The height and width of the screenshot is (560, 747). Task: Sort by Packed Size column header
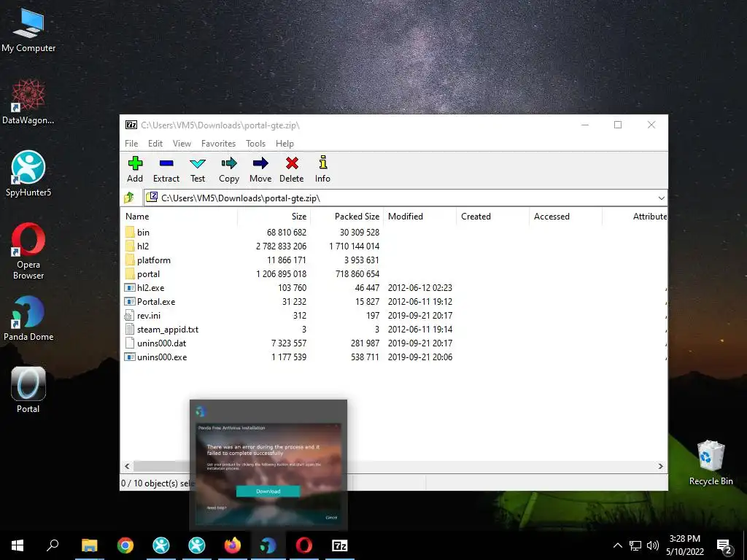click(x=347, y=216)
